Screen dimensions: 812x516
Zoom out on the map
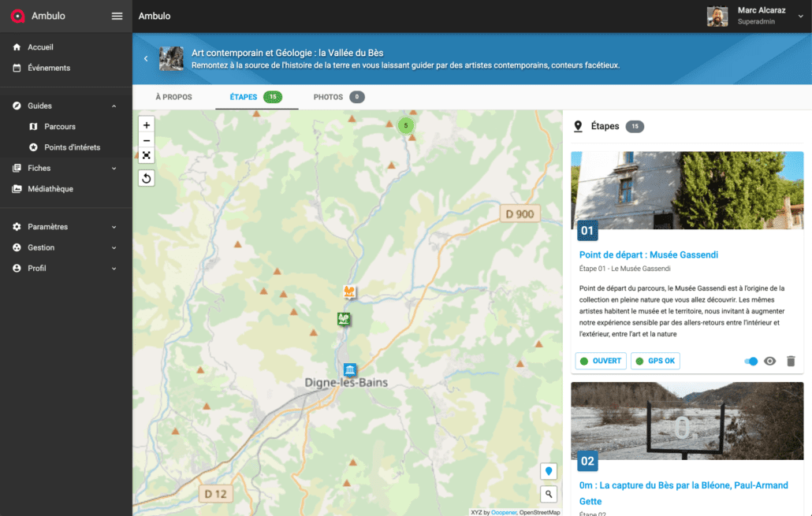[x=147, y=140]
